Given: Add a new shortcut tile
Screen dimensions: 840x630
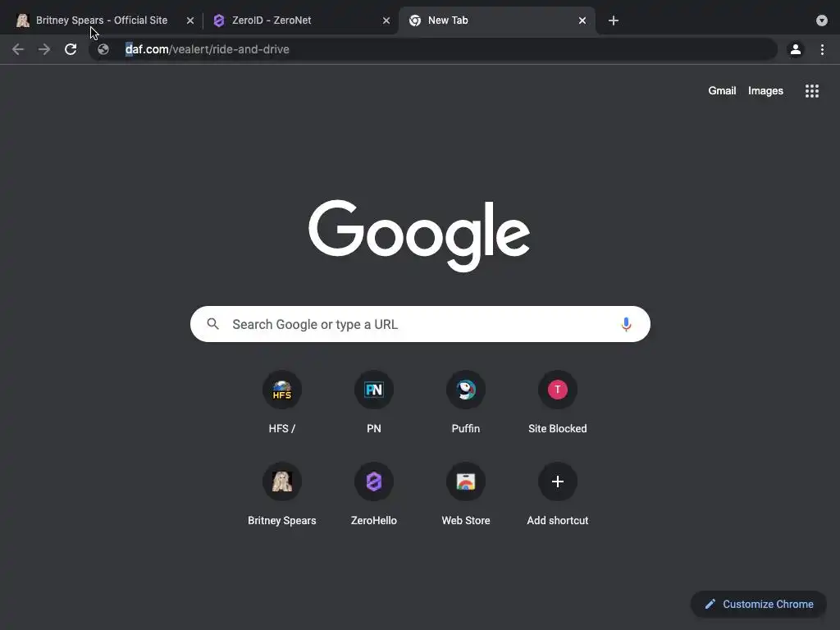Looking at the screenshot, I should pos(558,494).
